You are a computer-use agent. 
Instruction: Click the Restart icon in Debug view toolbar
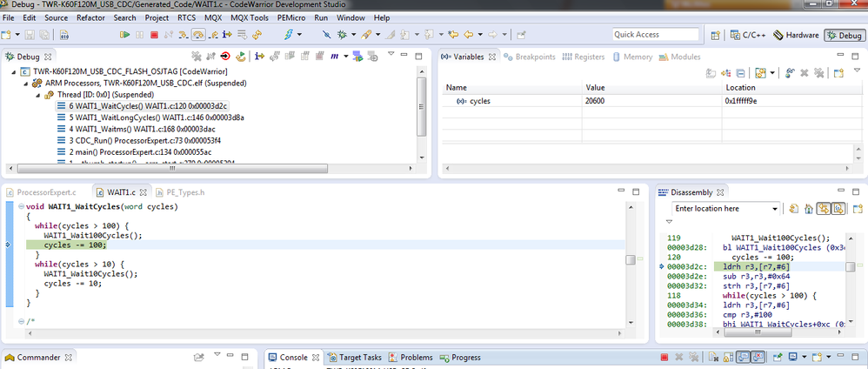click(x=240, y=57)
